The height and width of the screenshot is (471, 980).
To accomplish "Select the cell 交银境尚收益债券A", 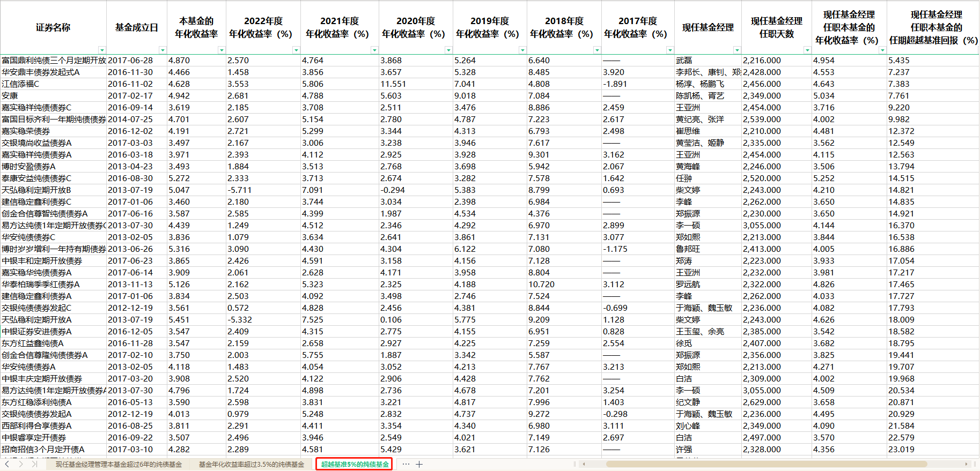I will tap(53, 143).
